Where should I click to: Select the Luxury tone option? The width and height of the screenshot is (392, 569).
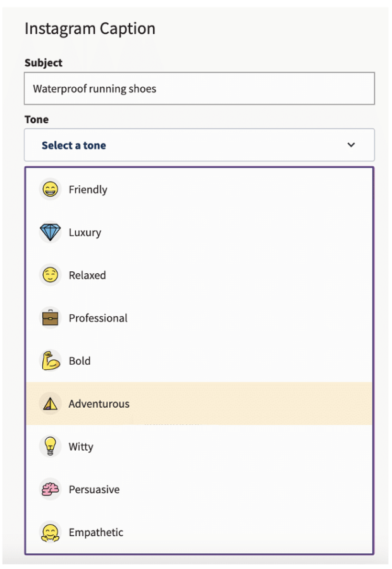[199, 232]
